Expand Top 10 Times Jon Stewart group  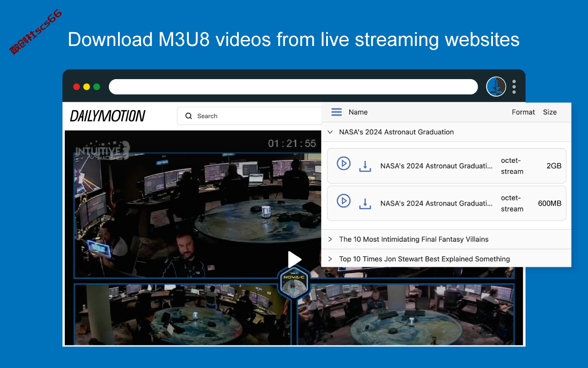click(x=330, y=259)
